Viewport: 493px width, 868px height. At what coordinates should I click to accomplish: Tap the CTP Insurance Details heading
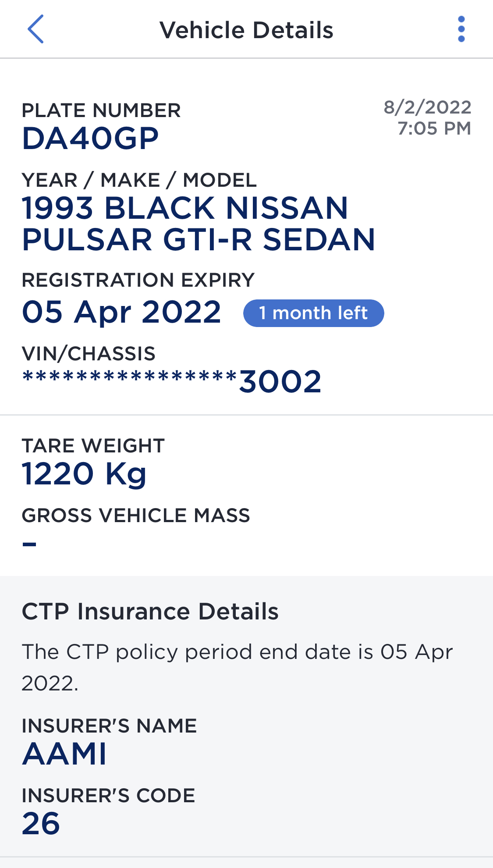[x=150, y=612]
